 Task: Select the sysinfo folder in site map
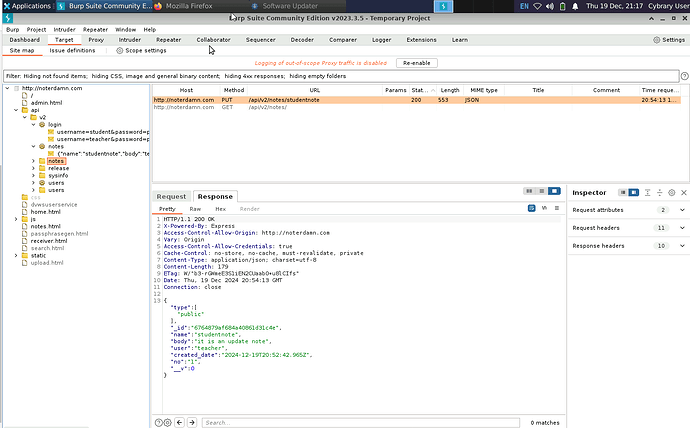[58, 176]
